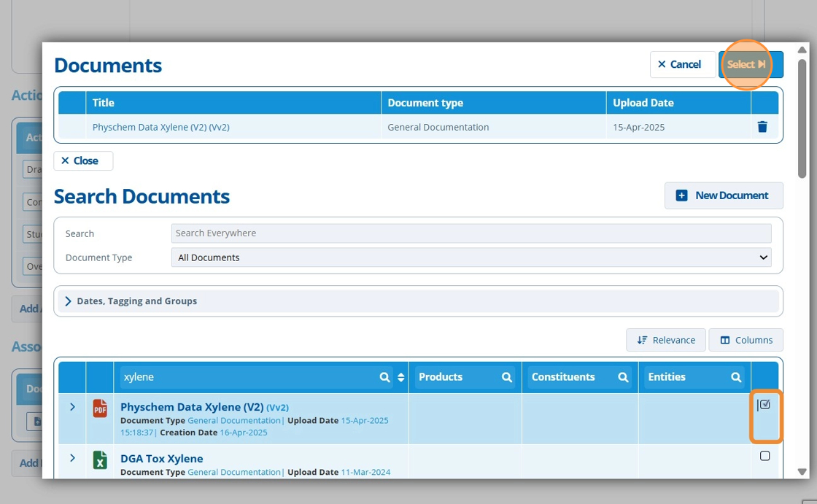Click the Excel icon of DGA Tox Xylene
The image size is (817, 504).
(x=100, y=460)
